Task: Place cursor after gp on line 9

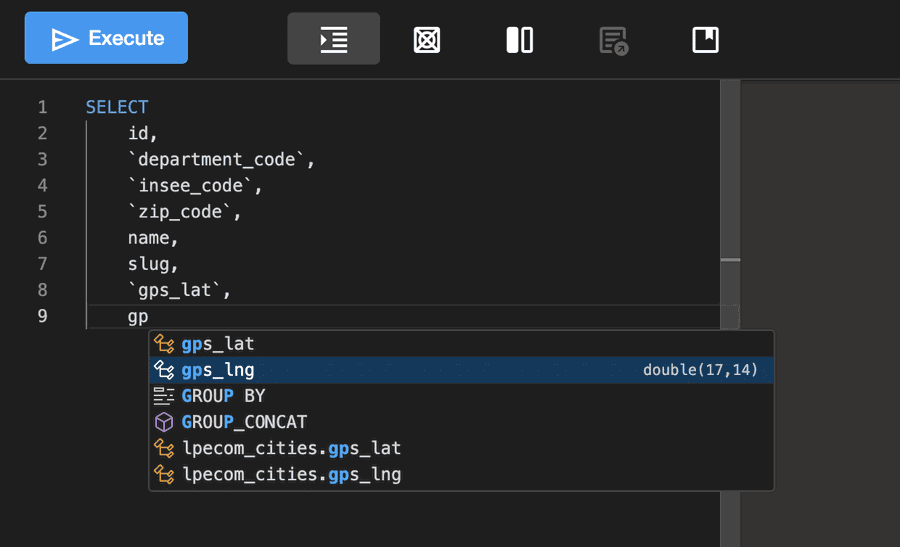Action: 149,316
